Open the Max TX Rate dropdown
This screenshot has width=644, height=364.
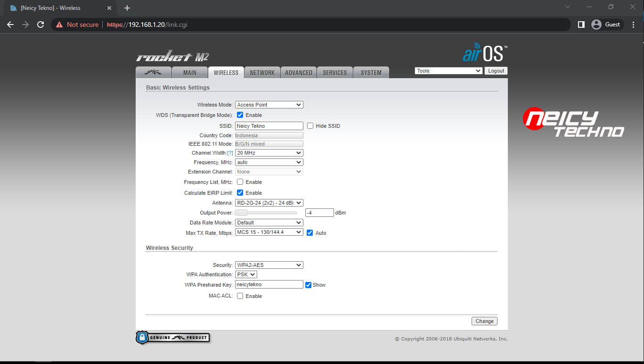269,232
